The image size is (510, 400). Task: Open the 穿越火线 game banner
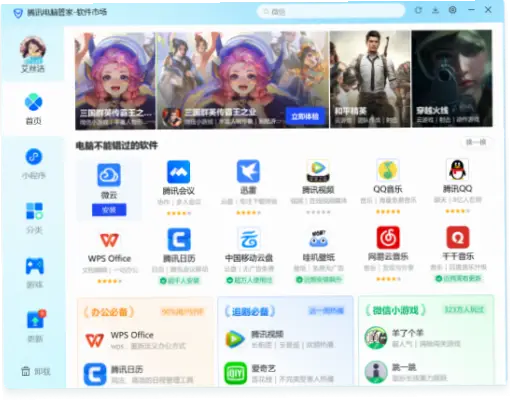(x=452, y=78)
